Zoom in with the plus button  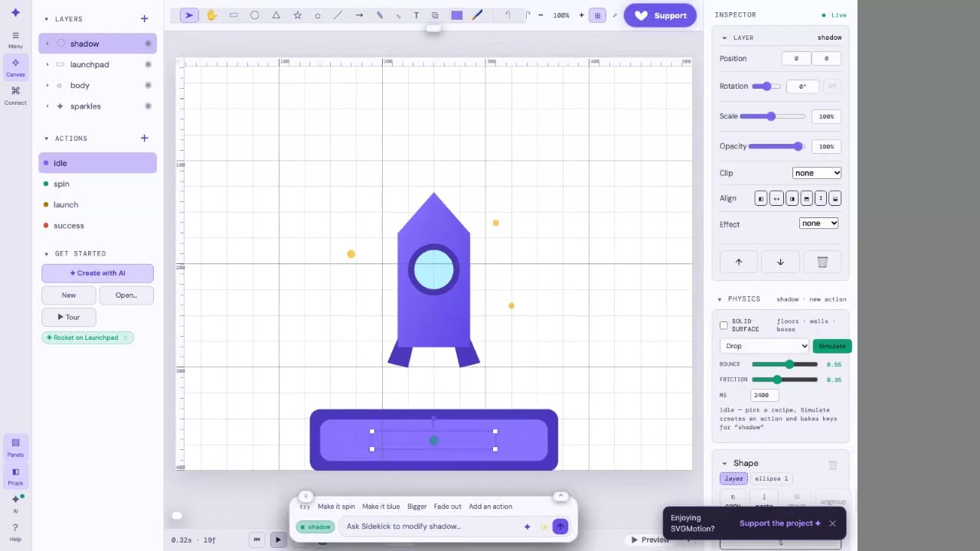[581, 15]
